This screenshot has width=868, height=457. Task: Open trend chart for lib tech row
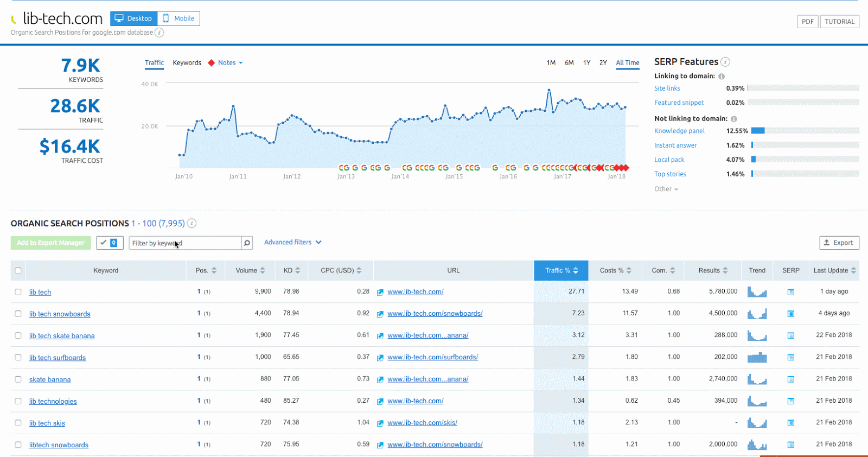(x=757, y=291)
